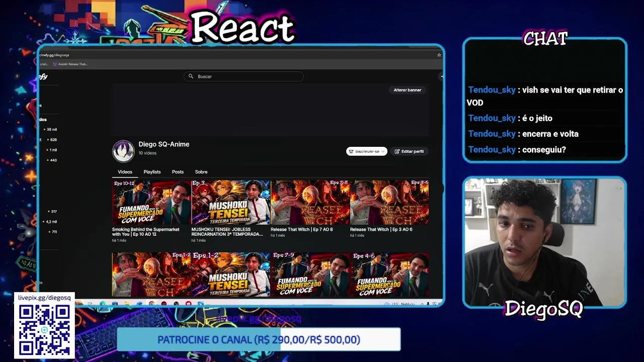This screenshot has width=644, height=362.
Task: Open title 'Release That Witch | Ep 7 AO 8'
Action: [x=302, y=230]
